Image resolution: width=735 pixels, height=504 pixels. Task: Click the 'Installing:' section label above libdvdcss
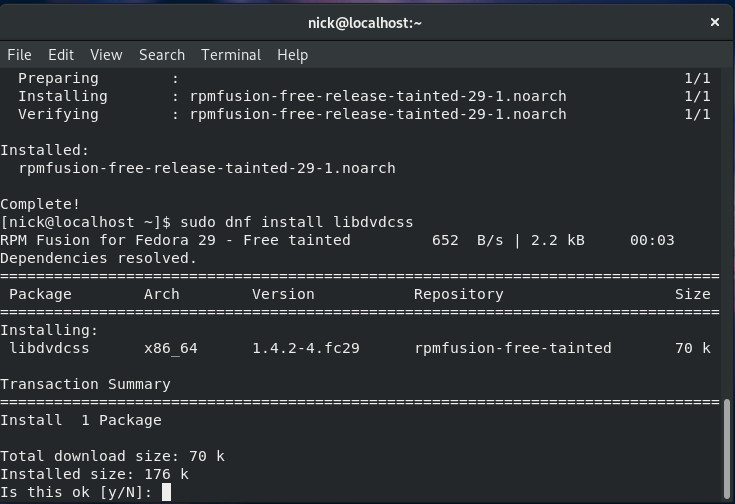click(x=49, y=330)
